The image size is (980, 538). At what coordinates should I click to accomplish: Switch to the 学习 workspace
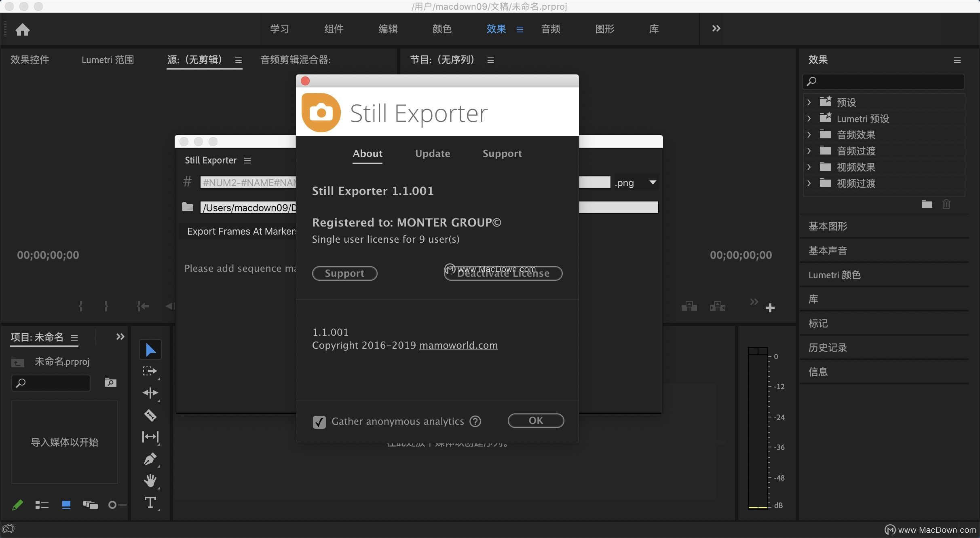coord(279,29)
